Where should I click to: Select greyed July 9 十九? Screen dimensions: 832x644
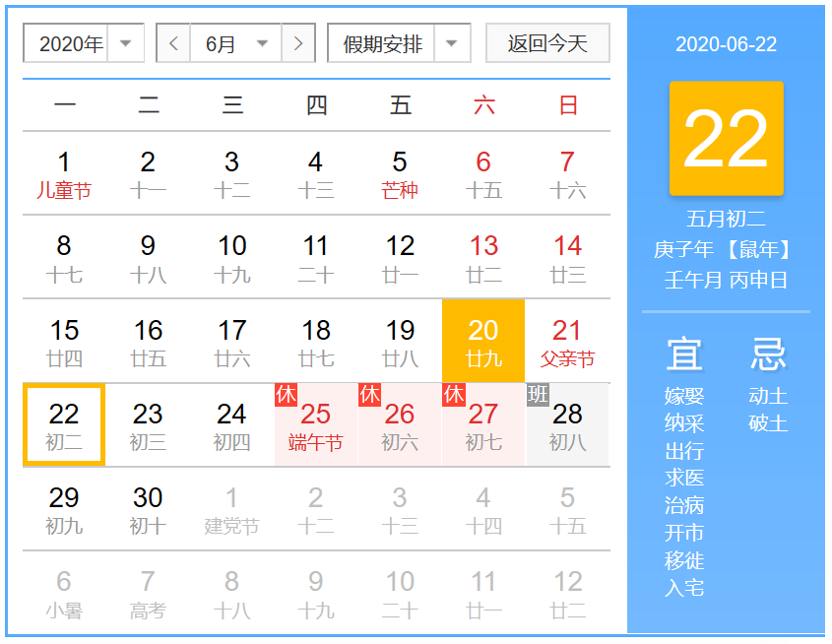316,593
